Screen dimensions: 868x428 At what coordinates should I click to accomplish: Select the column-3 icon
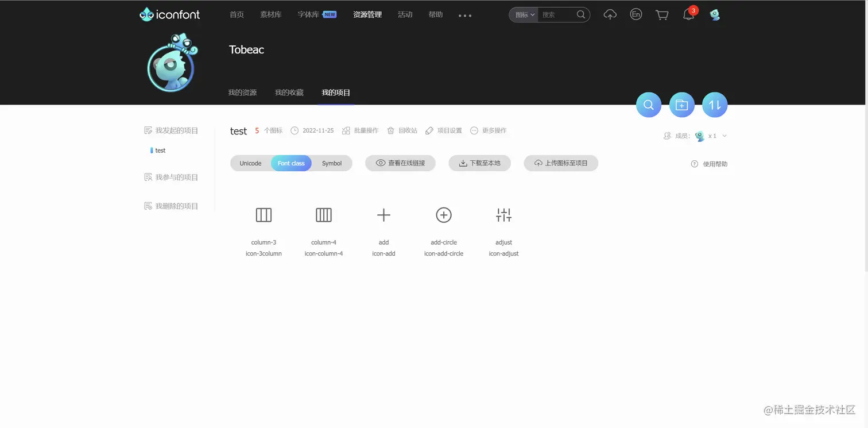point(263,215)
